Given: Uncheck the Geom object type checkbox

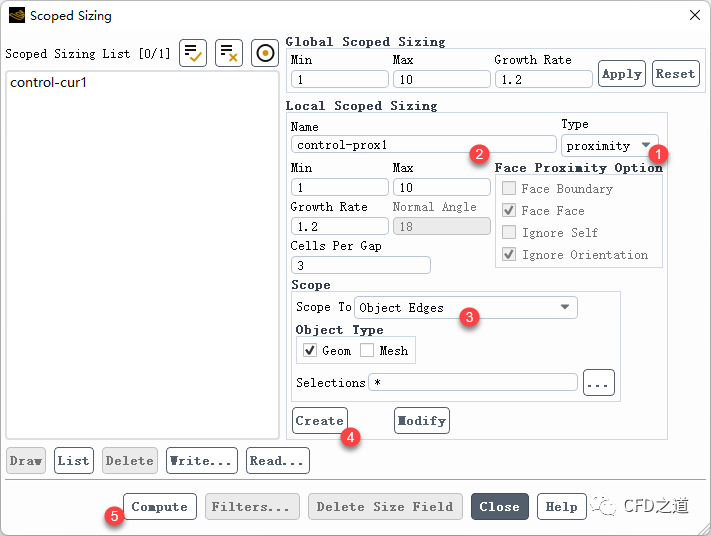Looking at the screenshot, I should pos(310,350).
